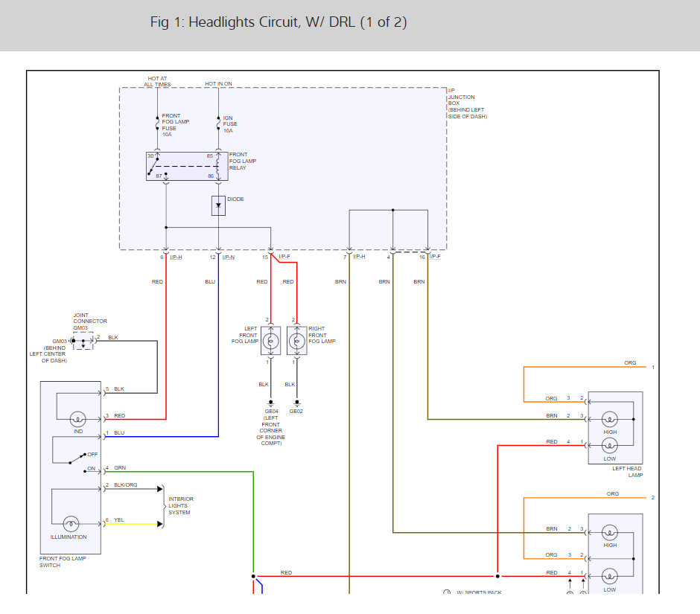Click the BEHIND LEFT CENTER OF DASH note
Screen dimensions: 700x614
coord(48,354)
